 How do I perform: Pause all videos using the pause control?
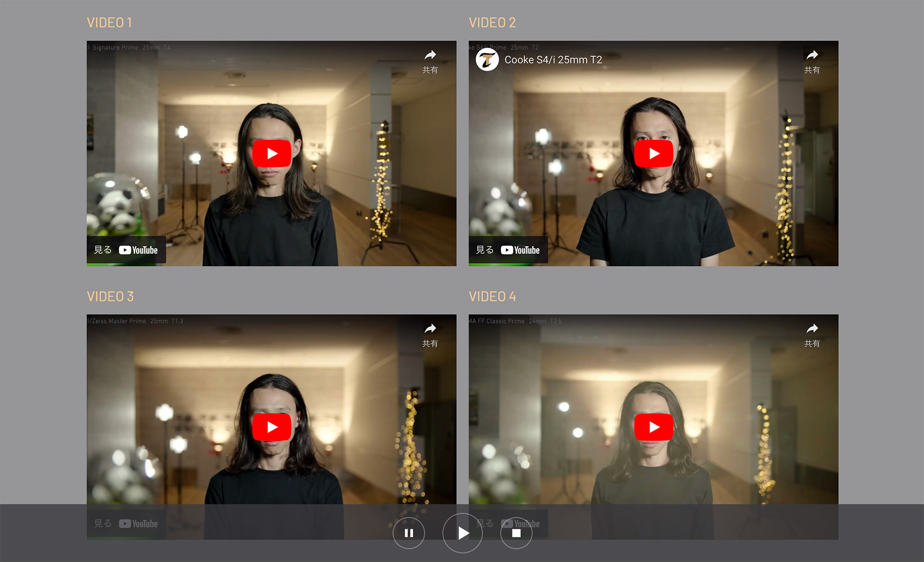(409, 533)
